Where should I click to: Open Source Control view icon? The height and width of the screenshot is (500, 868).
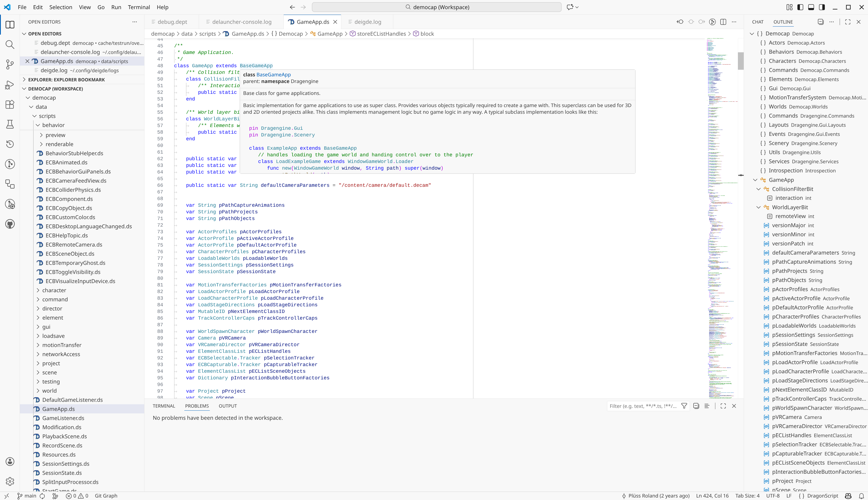tap(10, 64)
